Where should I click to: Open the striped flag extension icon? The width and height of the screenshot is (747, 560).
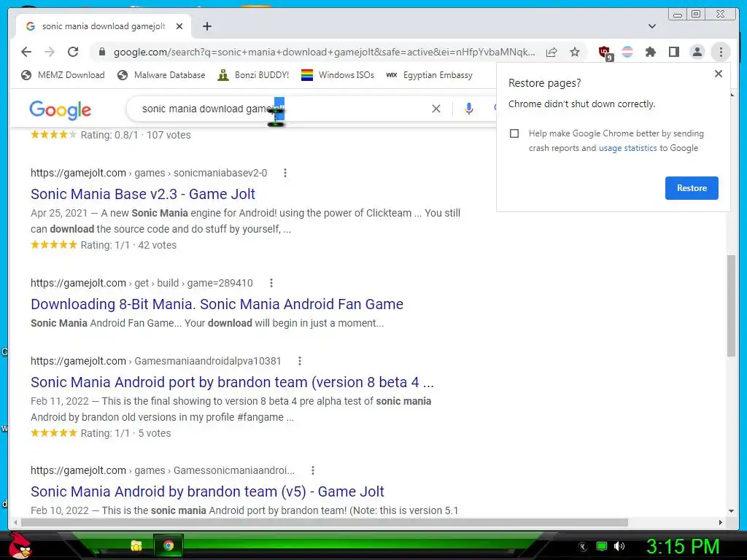click(x=627, y=52)
